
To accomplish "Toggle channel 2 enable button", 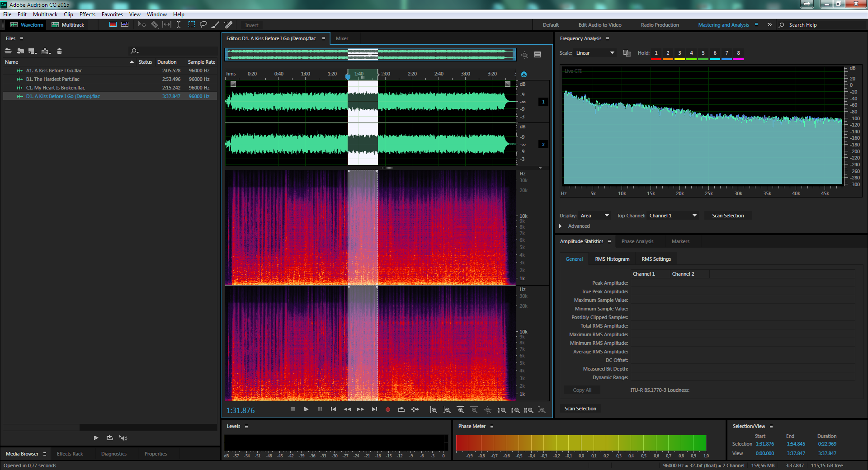I will click(543, 144).
